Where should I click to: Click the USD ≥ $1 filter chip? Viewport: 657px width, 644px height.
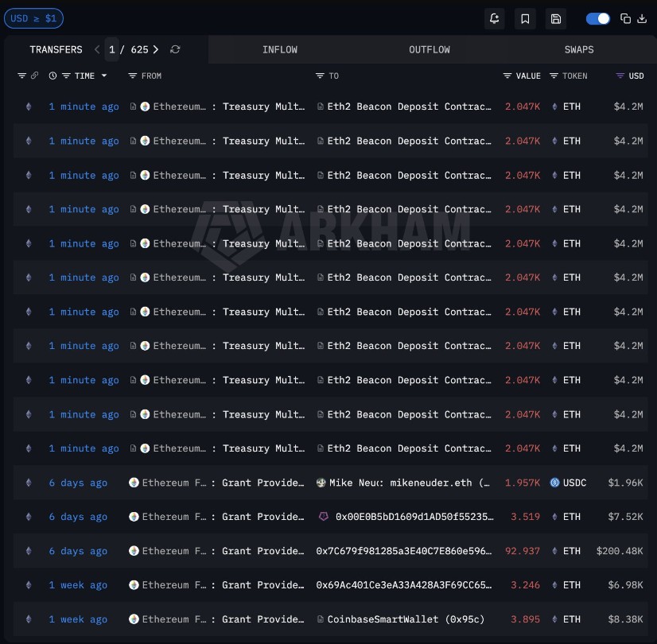pyautogui.click(x=33, y=18)
